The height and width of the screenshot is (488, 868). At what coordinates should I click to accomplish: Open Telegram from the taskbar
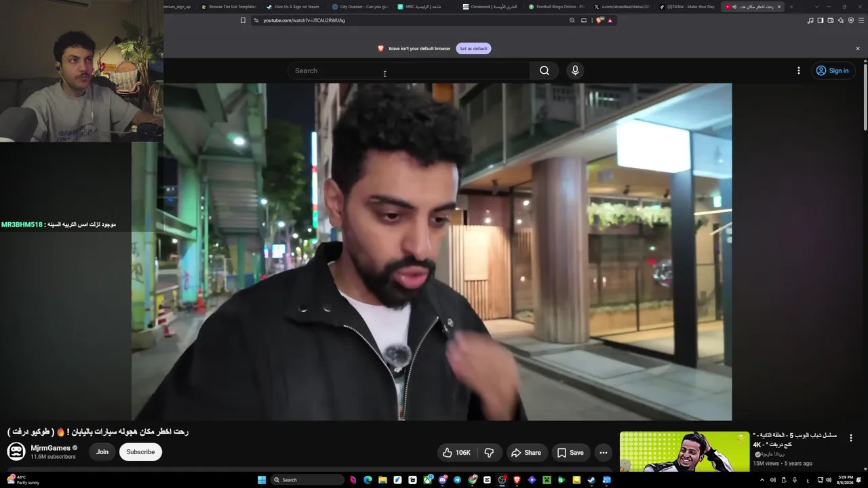(457, 480)
